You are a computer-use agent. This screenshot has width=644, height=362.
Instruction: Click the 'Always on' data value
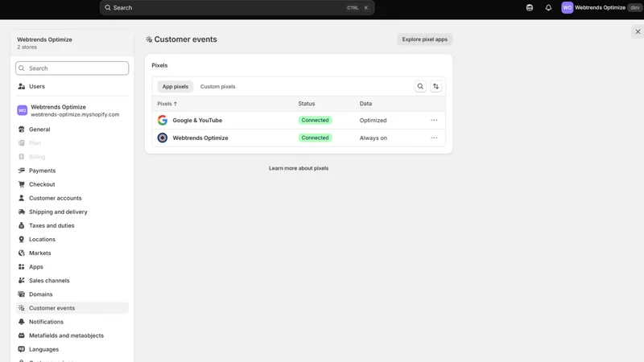374,138
